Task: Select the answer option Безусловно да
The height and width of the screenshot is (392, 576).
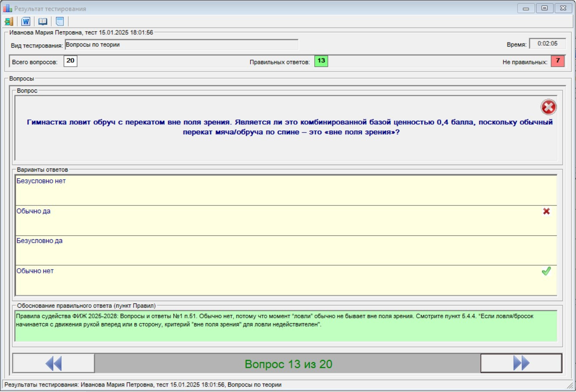Action: pyautogui.click(x=39, y=241)
